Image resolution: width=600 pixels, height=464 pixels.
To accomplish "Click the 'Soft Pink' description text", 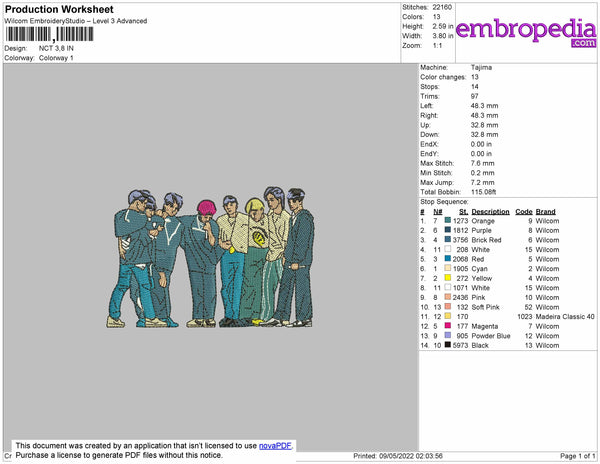I will point(485,307).
